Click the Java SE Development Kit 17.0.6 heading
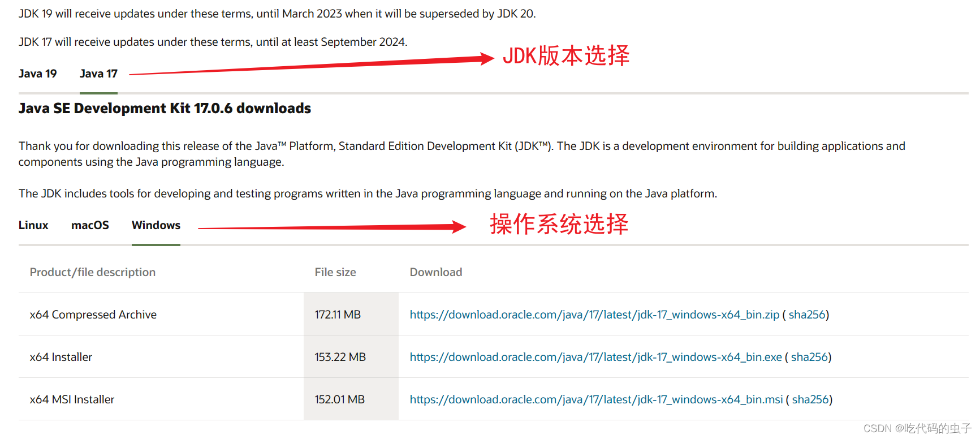The height and width of the screenshot is (439, 980). 165,108
